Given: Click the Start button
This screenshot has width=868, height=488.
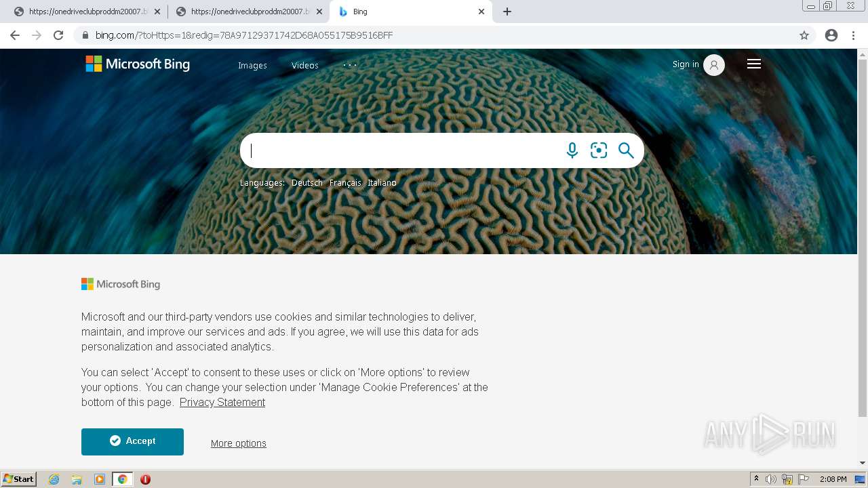Looking at the screenshot, I should 19,479.
